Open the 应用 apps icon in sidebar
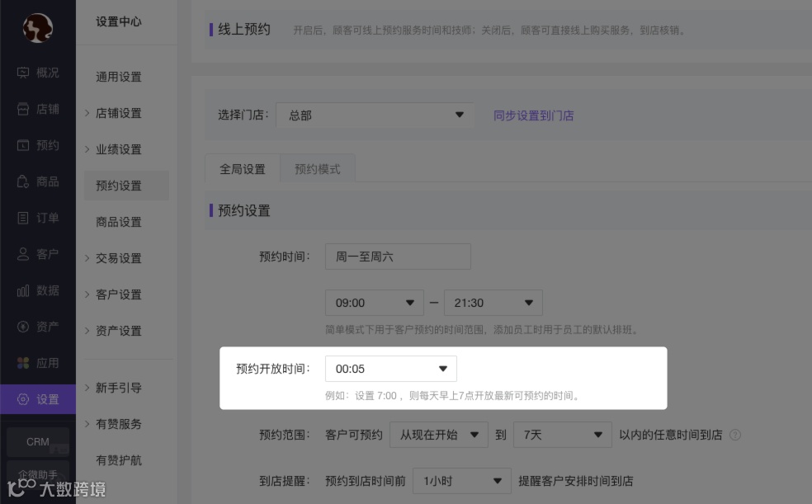 pyautogui.click(x=23, y=363)
